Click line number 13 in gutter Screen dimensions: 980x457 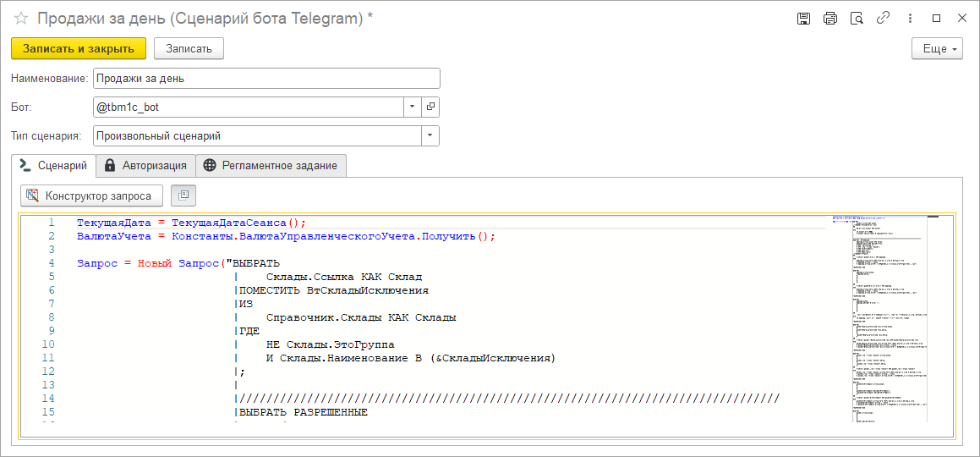(47, 384)
